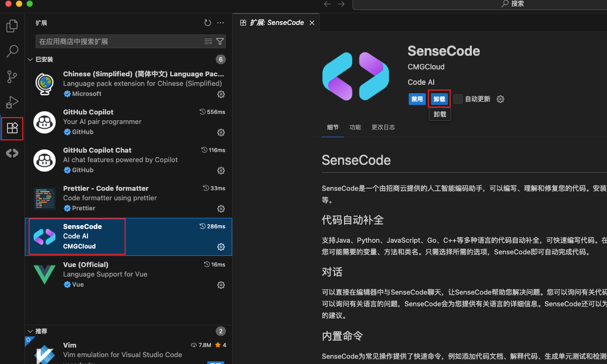The height and width of the screenshot is (364, 607).
Task: Click the 116ms activation time label
Action: point(213,150)
